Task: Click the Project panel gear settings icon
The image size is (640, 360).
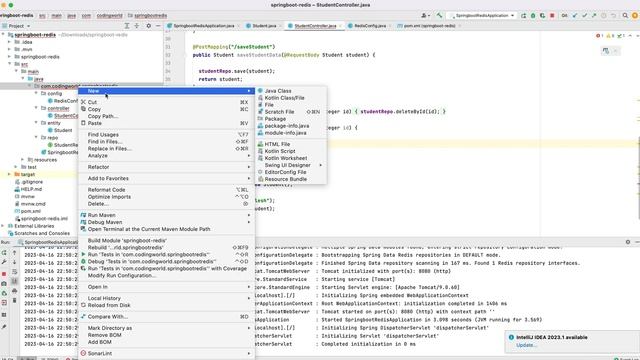Action: click(x=149, y=26)
